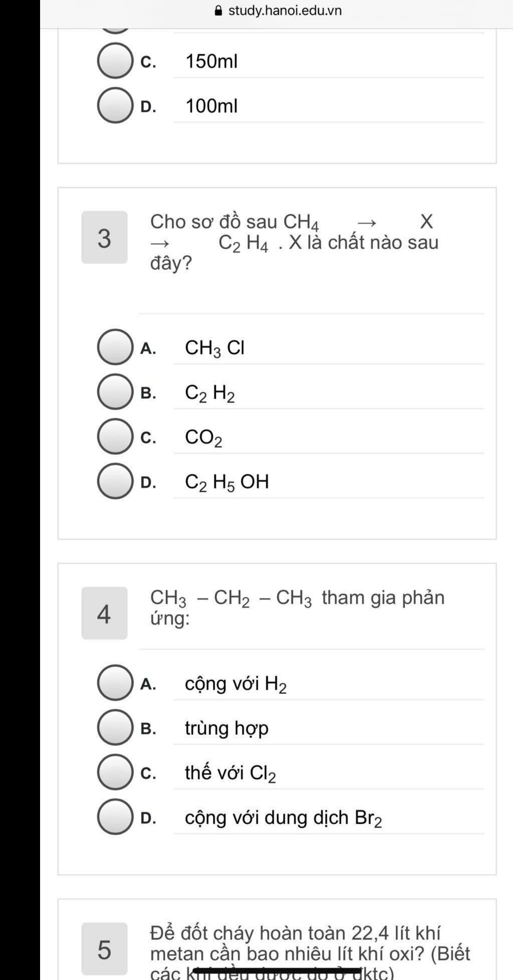Select radio option C 150ml

(x=115, y=61)
